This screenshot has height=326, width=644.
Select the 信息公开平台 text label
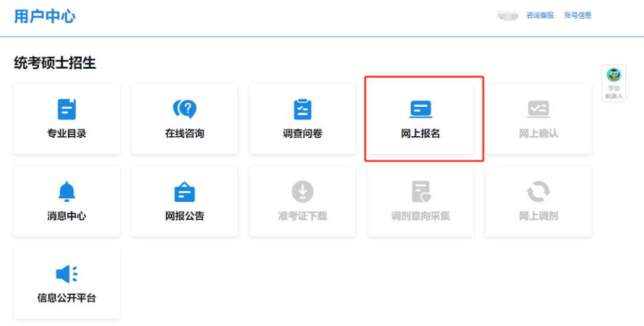67,298
